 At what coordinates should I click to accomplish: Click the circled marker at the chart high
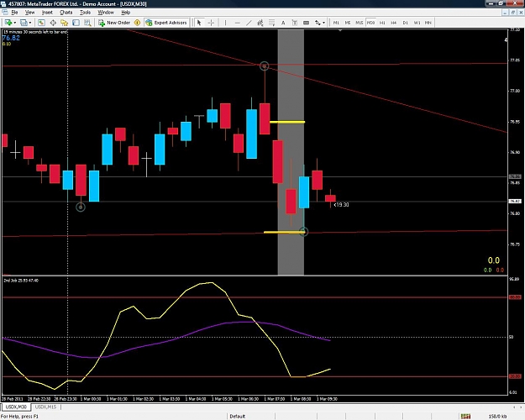coord(264,66)
